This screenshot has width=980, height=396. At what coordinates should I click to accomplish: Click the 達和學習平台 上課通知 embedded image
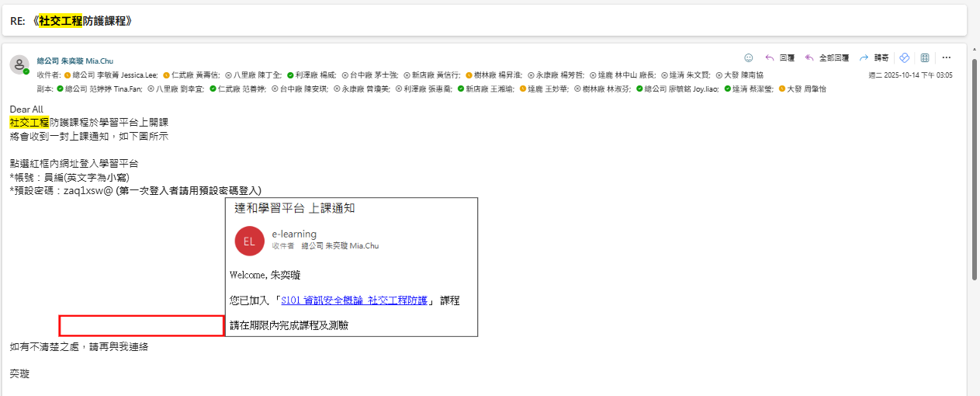tap(351, 267)
